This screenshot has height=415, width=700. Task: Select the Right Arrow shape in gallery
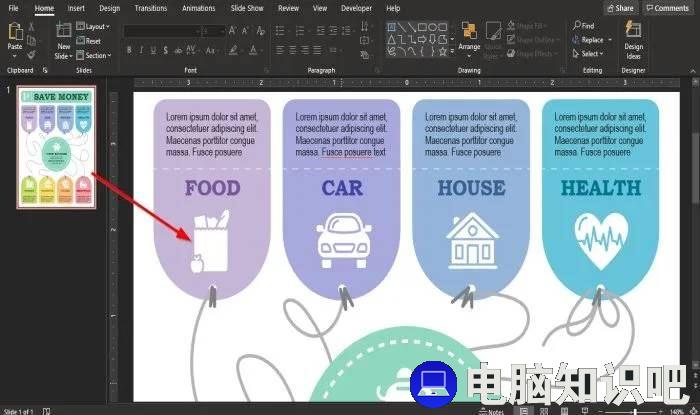click(422, 40)
